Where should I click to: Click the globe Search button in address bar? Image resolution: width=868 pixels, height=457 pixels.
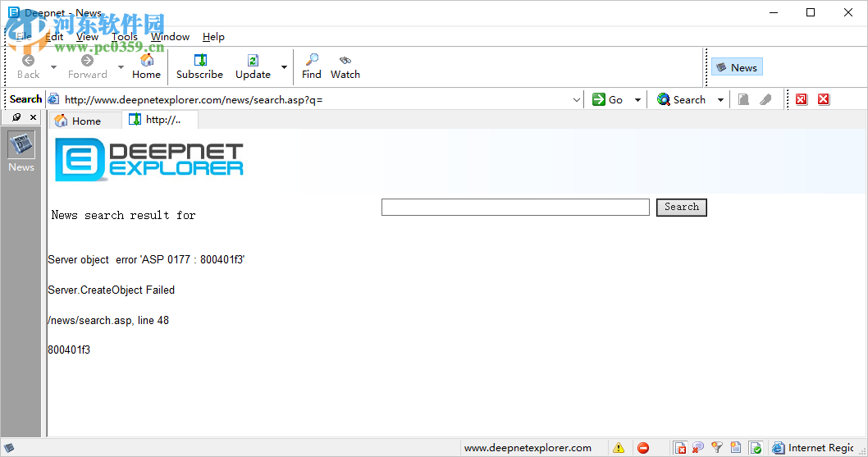[682, 100]
